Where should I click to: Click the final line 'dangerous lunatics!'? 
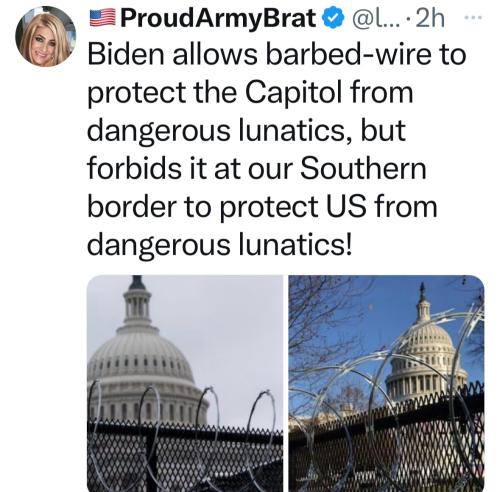click(x=220, y=244)
